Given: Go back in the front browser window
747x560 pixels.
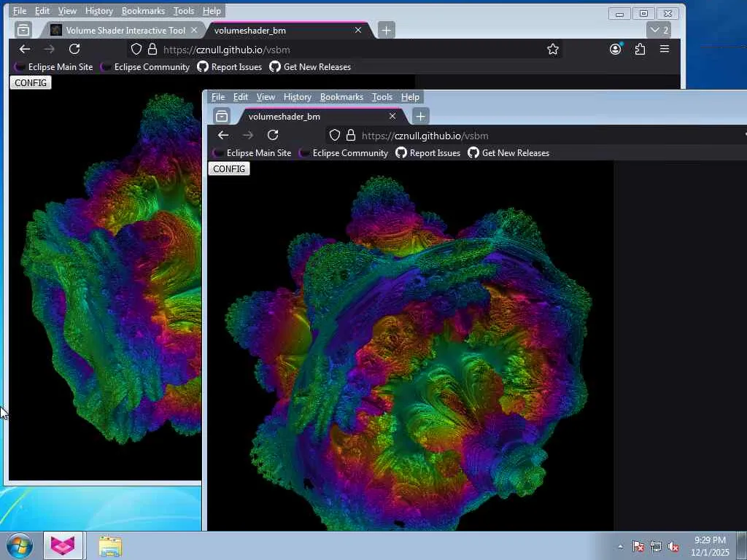Looking at the screenshot, I should [x=223, y=135].
